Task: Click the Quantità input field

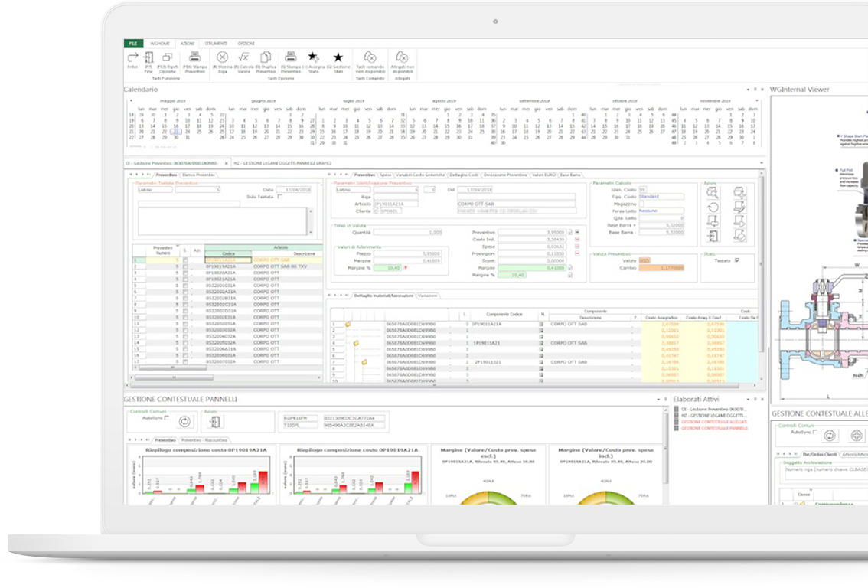Action: (x=408, y=233)
